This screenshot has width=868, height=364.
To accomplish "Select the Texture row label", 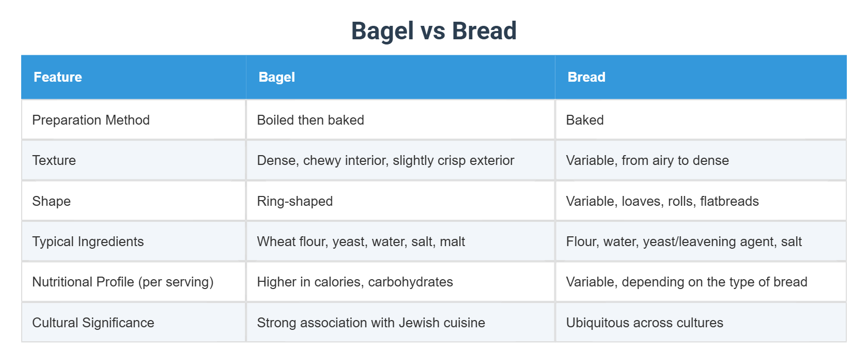I will [54, 160].
